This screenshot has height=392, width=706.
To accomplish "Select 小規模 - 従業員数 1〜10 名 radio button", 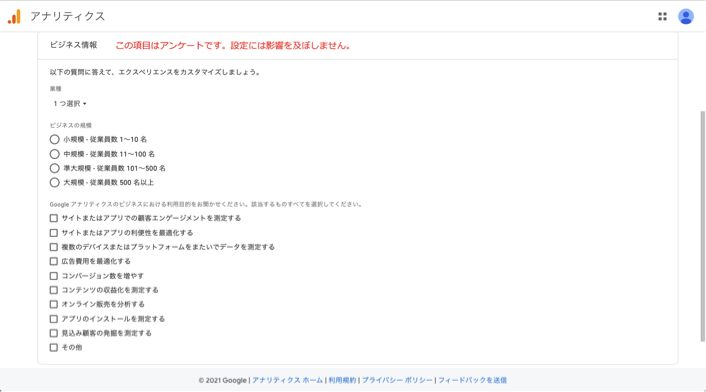I will (54, 140).
